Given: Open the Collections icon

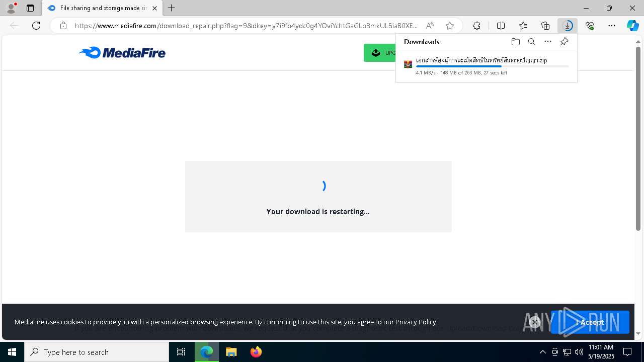Looking at the screenshot, I should point(545,26).
